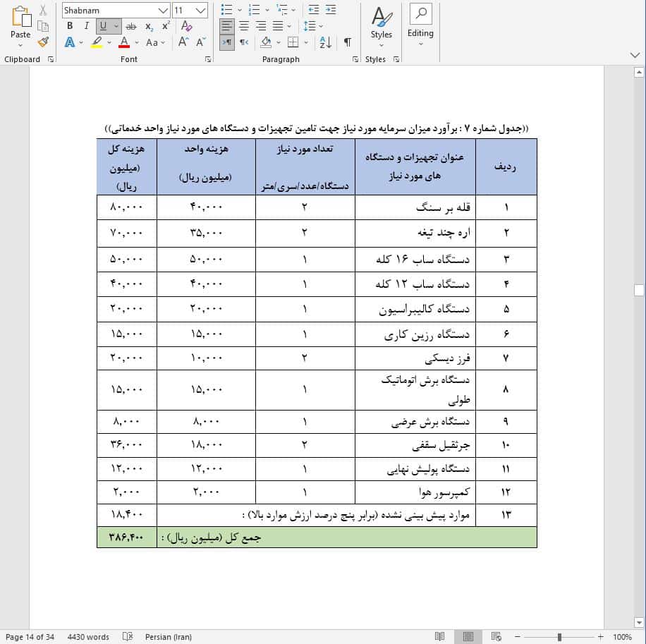
Task: Toggle the show/hide paragraph marks
Action: (347, 42)
